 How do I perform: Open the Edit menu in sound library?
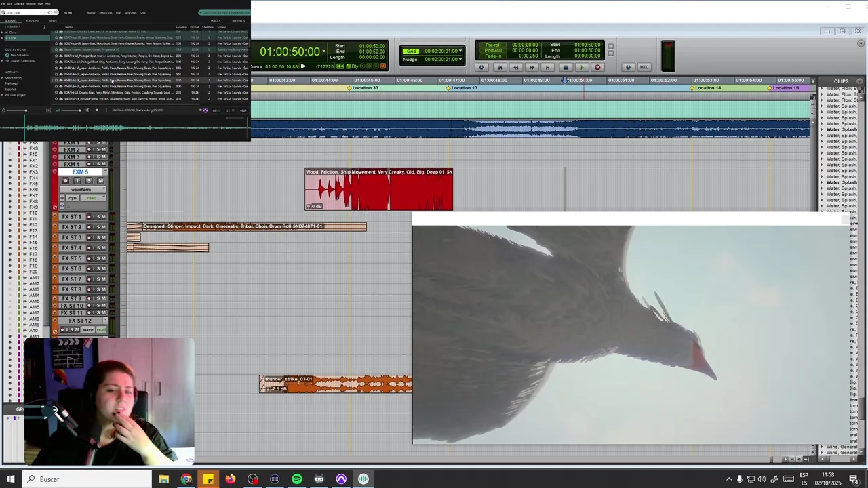pos(9,4)
